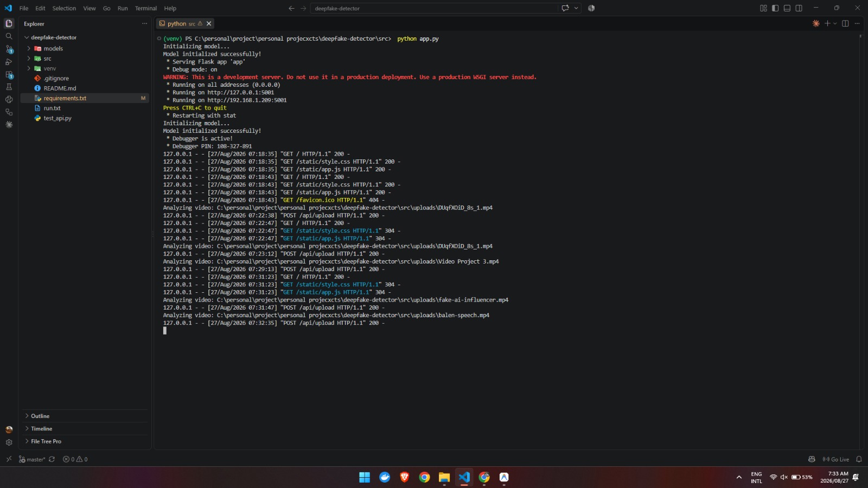Open the Search view in activity bar
Viewport: 868px width, 488px height.
9,36
